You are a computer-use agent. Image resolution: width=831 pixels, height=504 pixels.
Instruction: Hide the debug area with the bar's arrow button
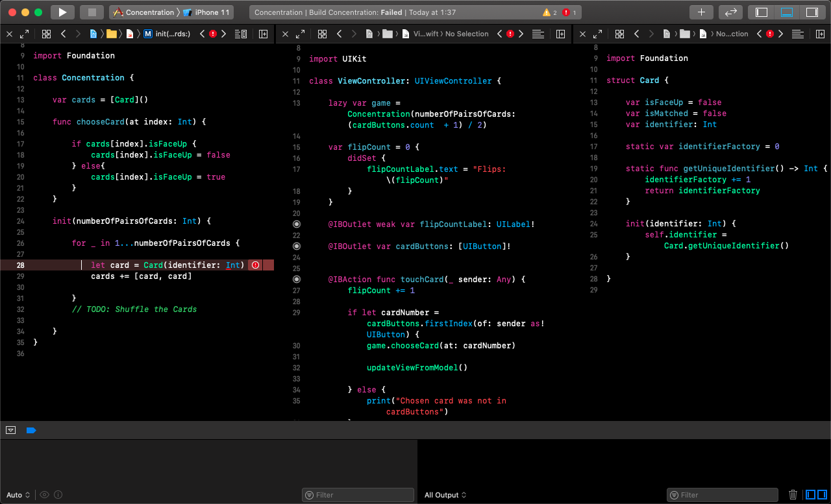11,430
